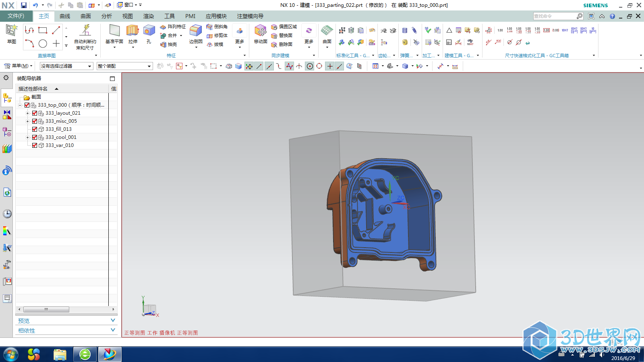Open the Entire Assembly (整个装配) scope dropdown
Viewport: 644px width, 362px height.
coord(124,66)
